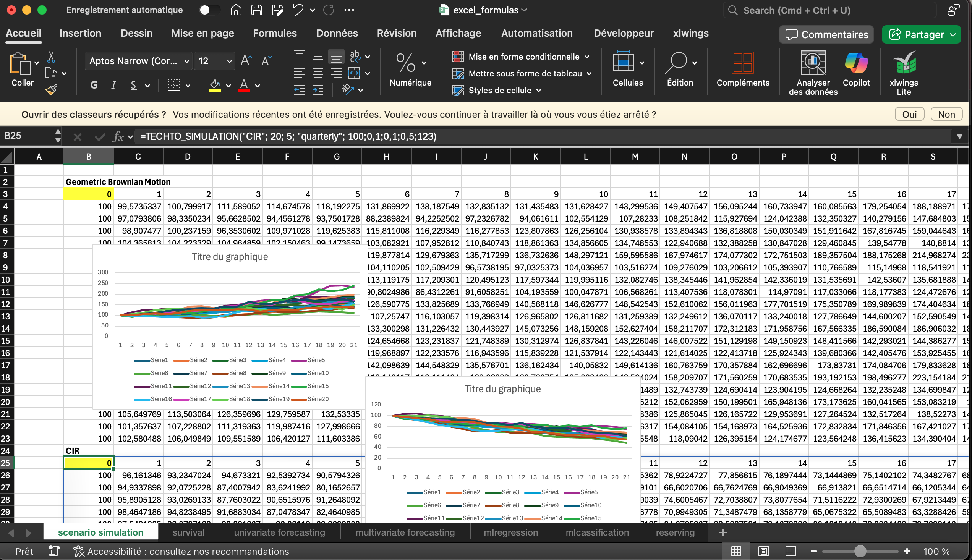The height and width of the screenshot is (560, 972).
Task: Click the Redo arrow icon
Action: click(329, 10)
